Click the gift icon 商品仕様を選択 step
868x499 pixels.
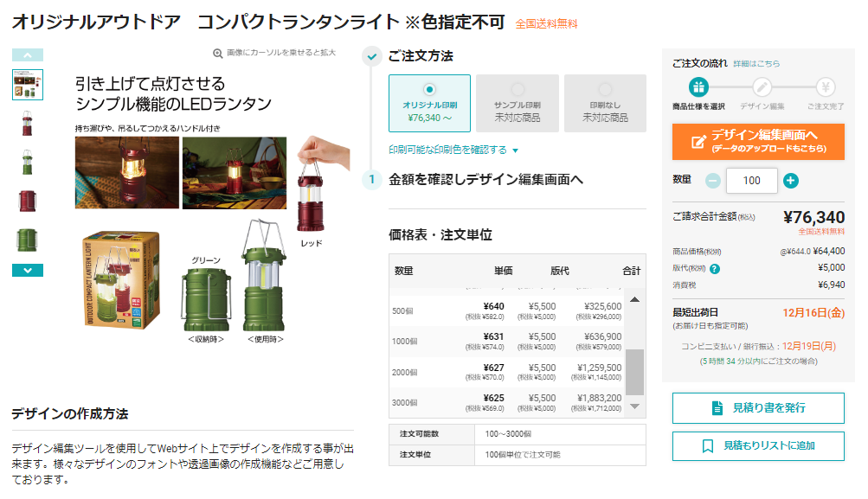pyautogui.click(x=698, y=86)
